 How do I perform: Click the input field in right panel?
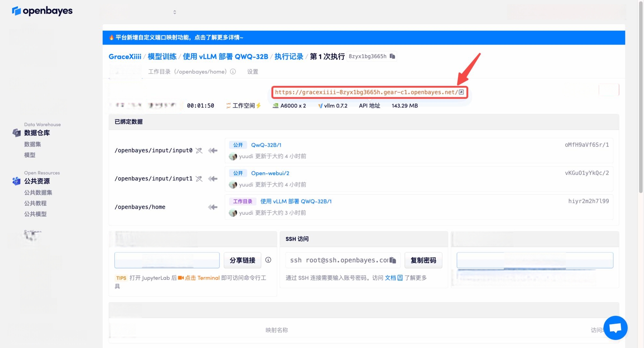(x=535, y=260)
